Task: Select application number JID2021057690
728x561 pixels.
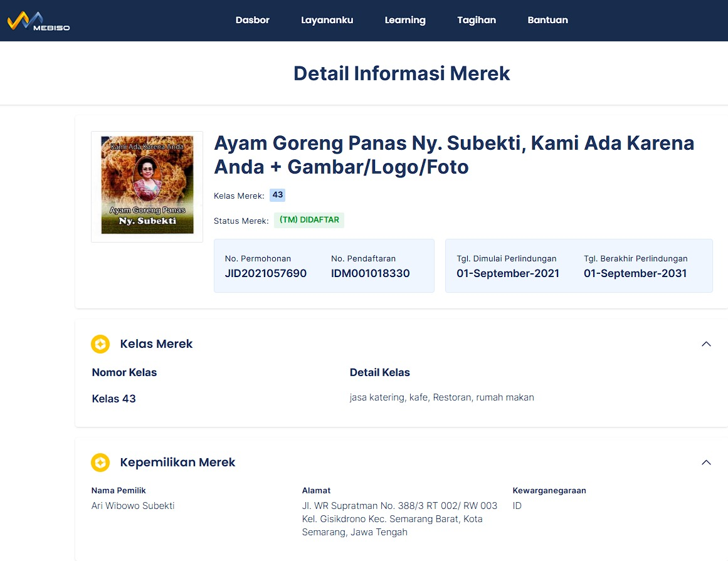Action: pyautogui.click(x=266, y=273)
